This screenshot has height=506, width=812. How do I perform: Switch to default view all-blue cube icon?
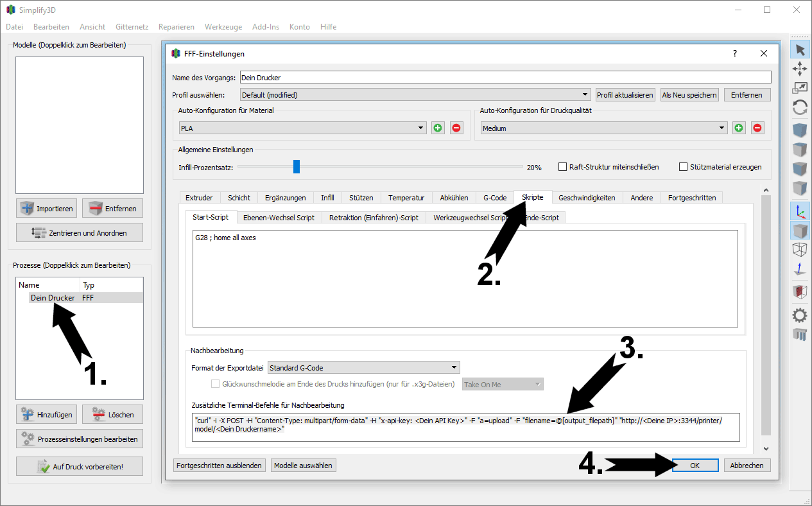(x=800, y=132)
